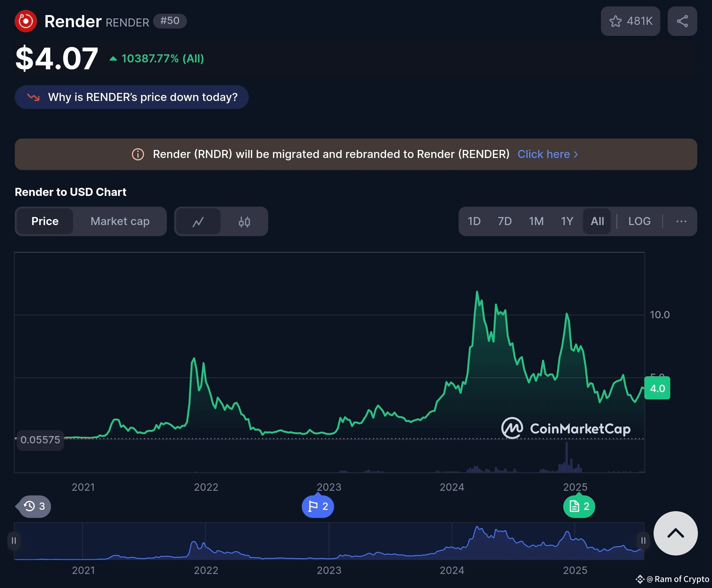Choose the 1Y time range
This screenshot has width=712, height=588.
567,221
